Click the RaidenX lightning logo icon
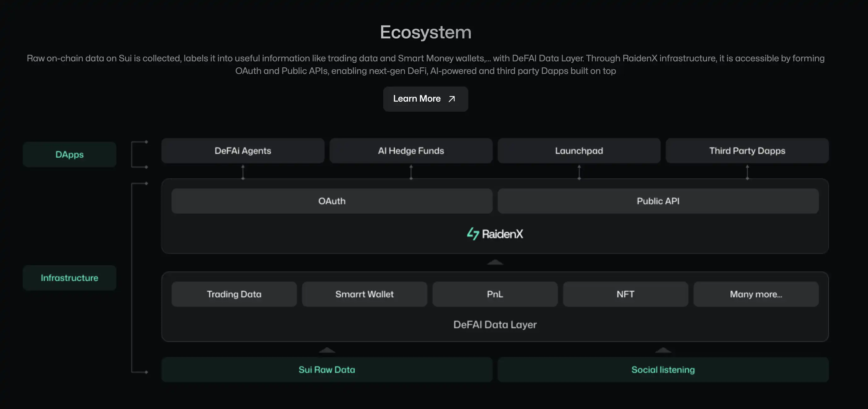 pyautogui.click(x=473, y=234)
